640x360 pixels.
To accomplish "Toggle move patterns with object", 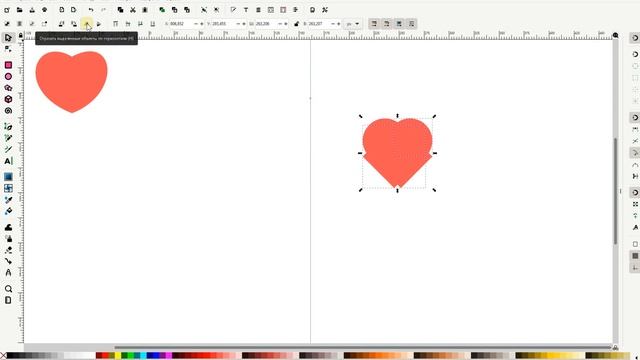I will [411, 24].
